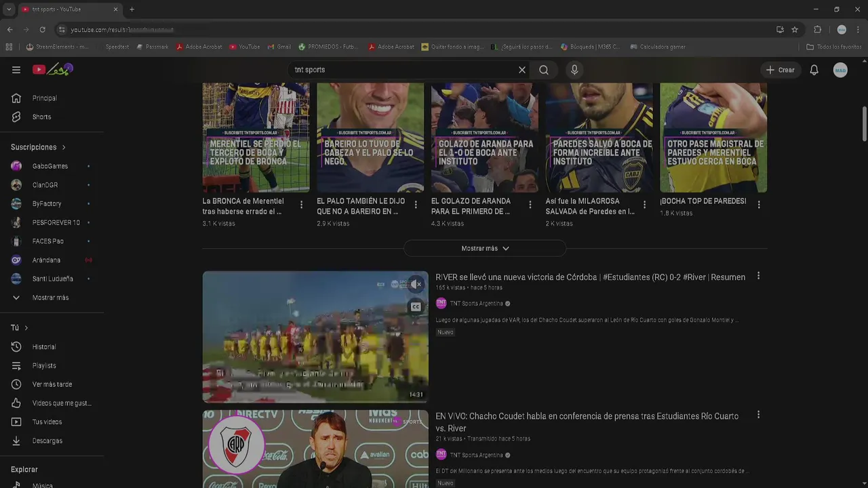Toggle captions on River video preview

click(416, 307)
